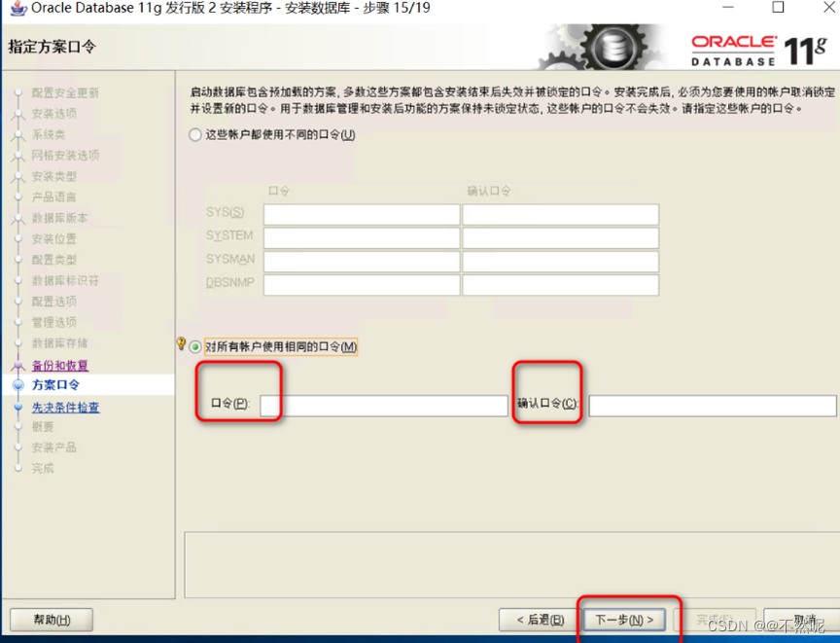The image size is (840, 643).
Task: Click the 配置类型 step text
Action: tap(54, 260)
